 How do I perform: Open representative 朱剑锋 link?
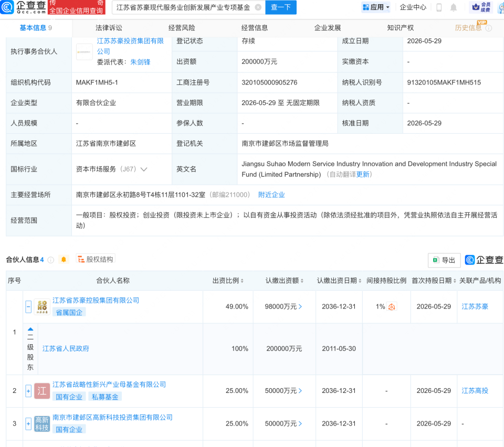(x=140, y=62)
